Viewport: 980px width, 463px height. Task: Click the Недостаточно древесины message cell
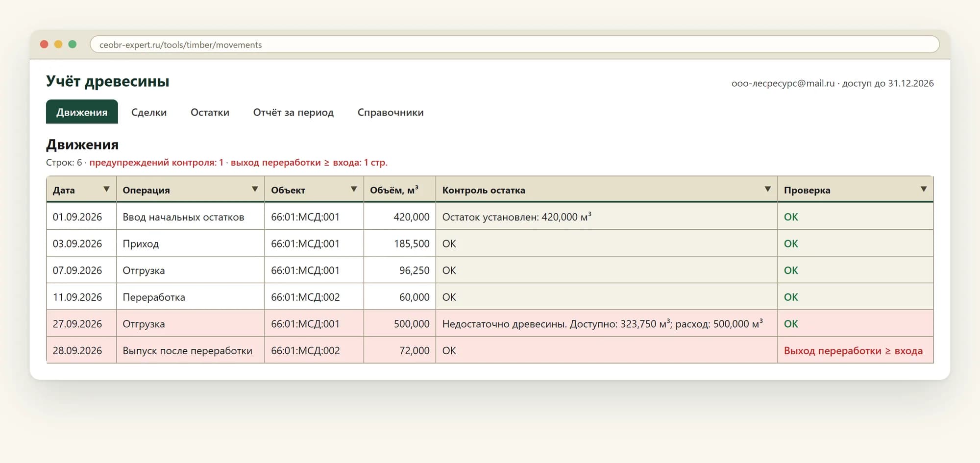point(606,323)
